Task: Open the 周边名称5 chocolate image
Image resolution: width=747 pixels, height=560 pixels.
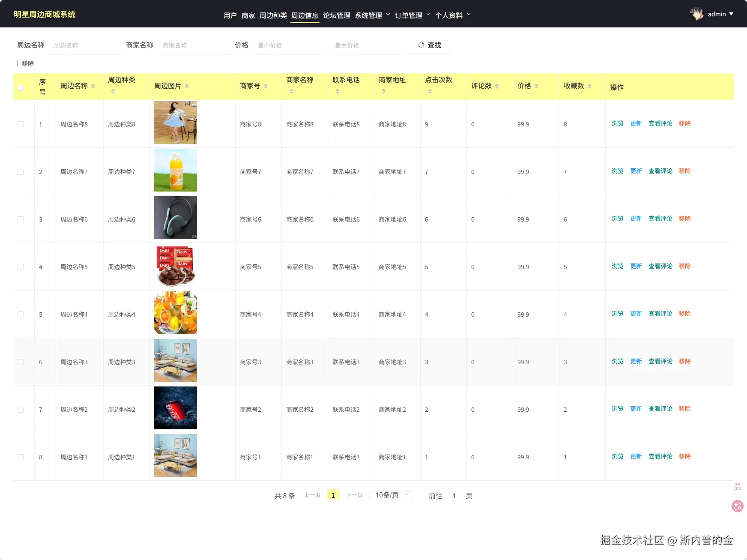Action: click(176, 265)
